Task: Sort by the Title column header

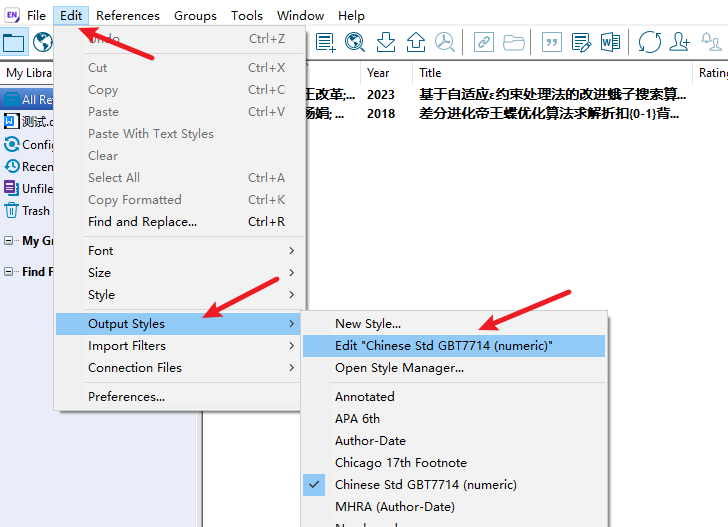Action: [552, 73]
